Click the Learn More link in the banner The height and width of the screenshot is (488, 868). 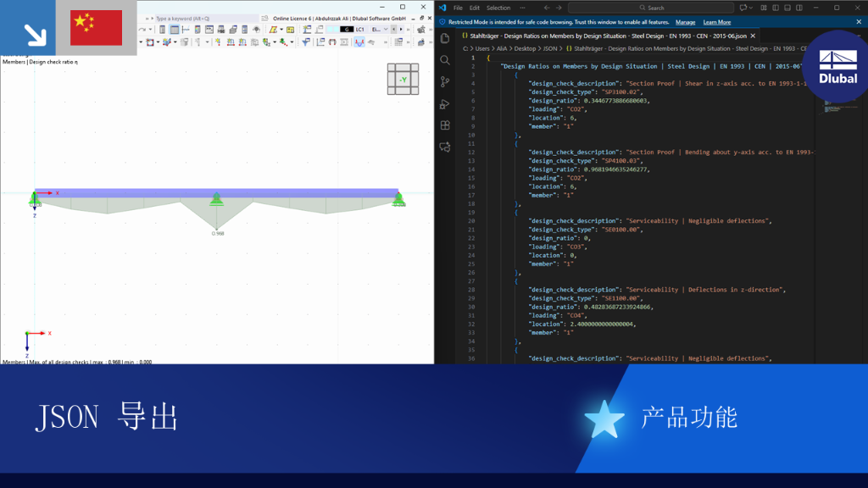pos(717,22)
